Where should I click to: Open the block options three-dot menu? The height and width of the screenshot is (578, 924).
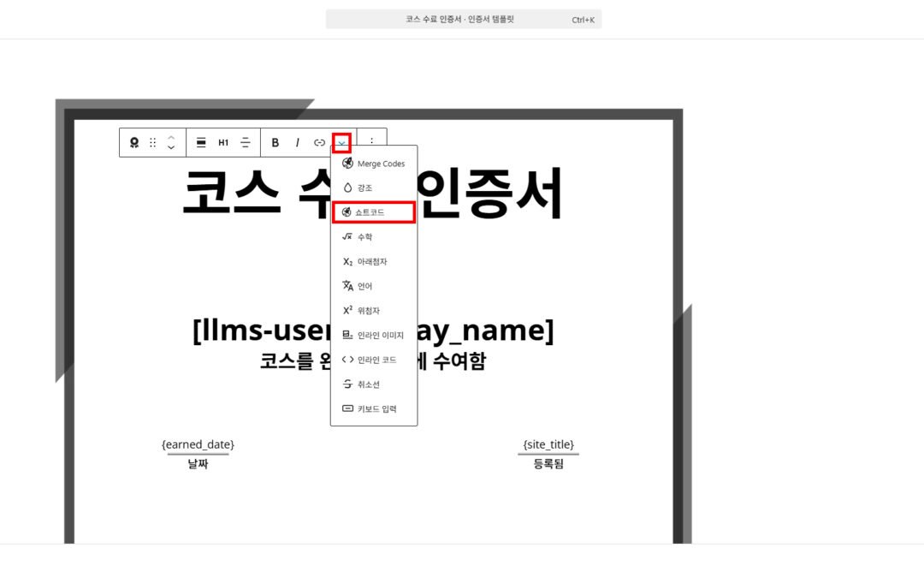coord(372,141)
